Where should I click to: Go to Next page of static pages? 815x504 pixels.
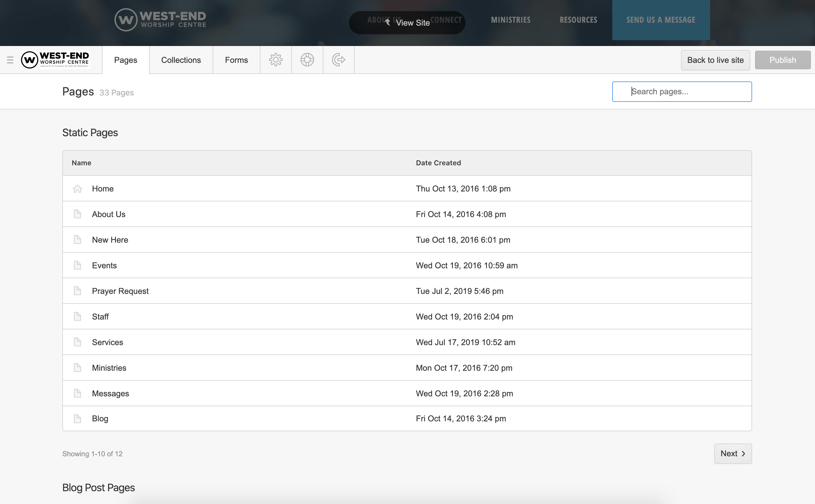click(x=733, y=453)
